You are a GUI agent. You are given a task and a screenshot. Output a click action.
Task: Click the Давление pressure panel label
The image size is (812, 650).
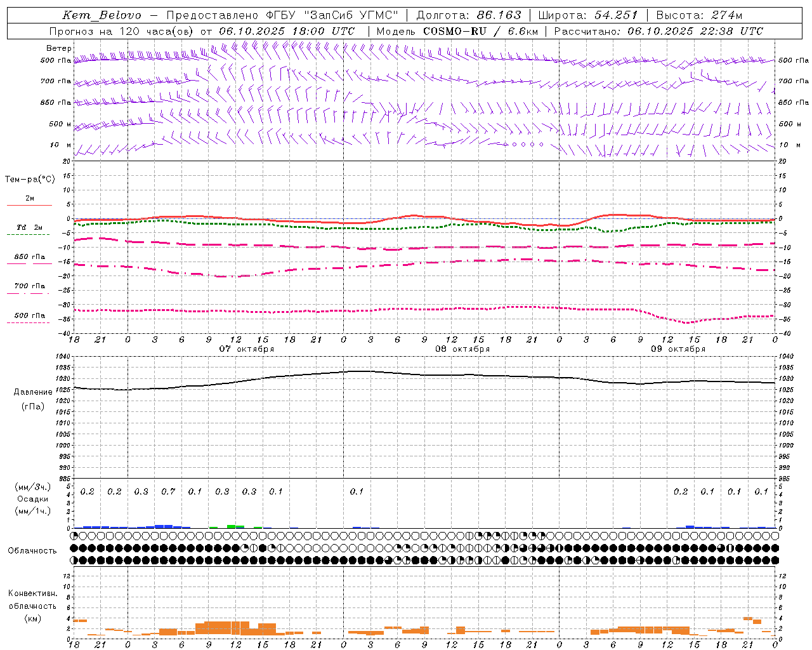[33, 392]
